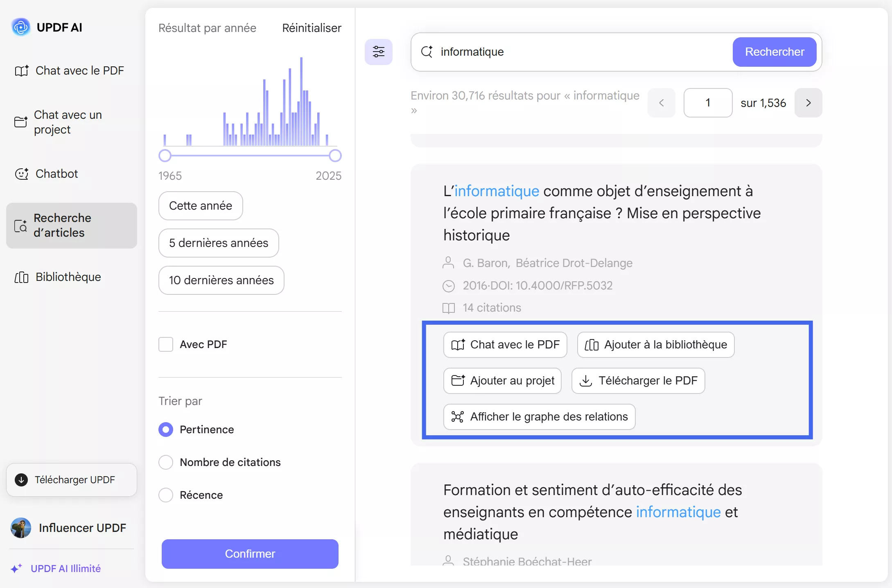Click the Afficher le graphe des relations icon

(x=458, y=416)
